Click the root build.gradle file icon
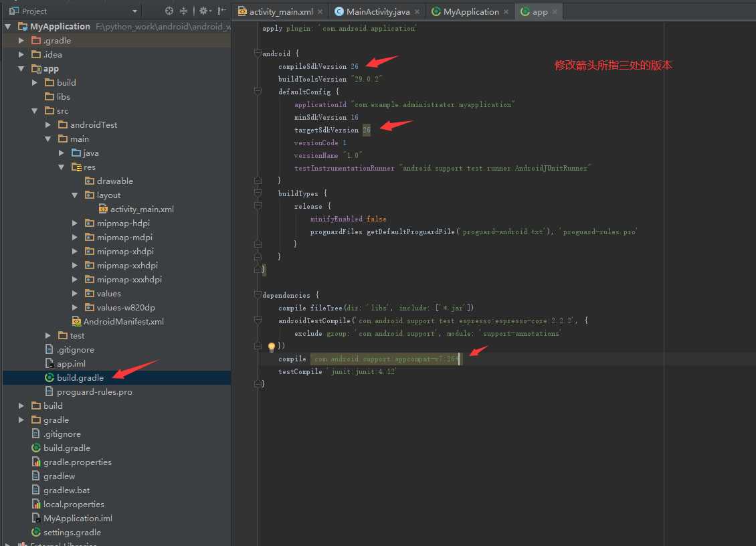Image resolution: width=756 pixels, height=546 pixels. (x=35, y=448)
